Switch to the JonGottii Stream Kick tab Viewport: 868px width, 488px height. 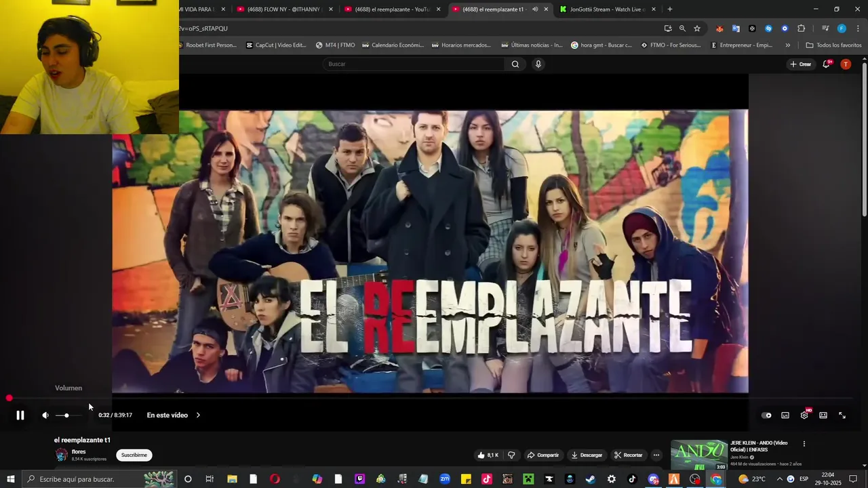coord(608,9)
